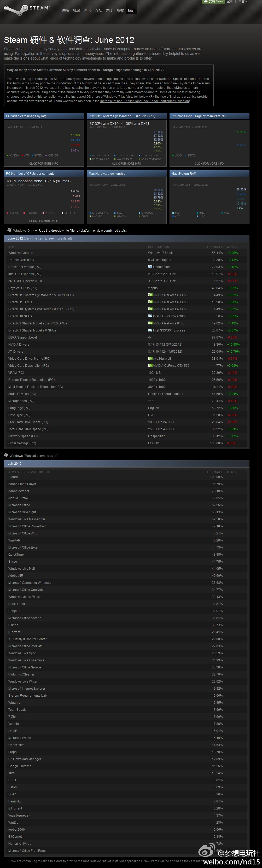Click the green AMD legend swatch
Viewport: 262px width, 868px height.
173,156
